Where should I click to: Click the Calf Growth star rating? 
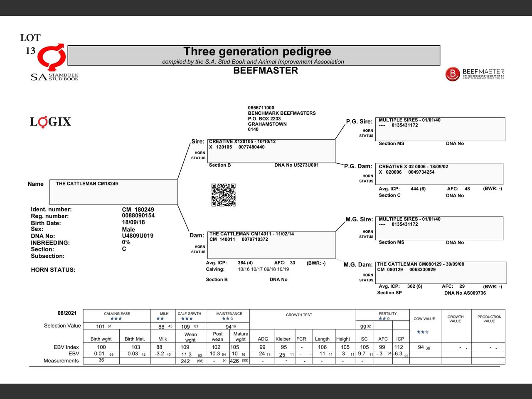click(x=187, y=319)
